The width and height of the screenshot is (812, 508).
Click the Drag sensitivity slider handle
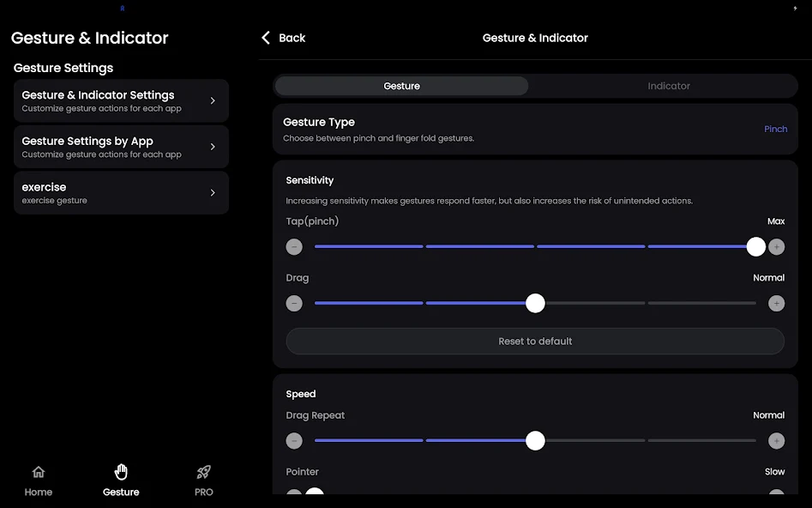point(535,303)
